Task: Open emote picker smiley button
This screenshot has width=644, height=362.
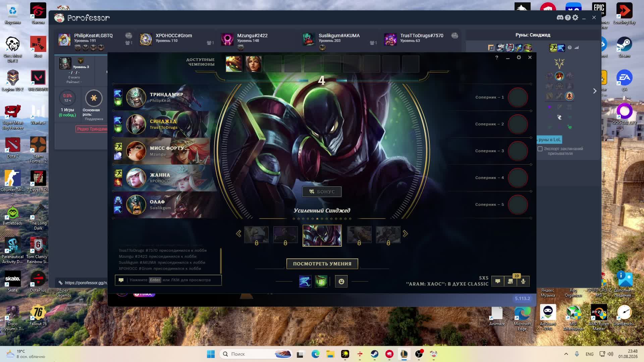Action: coord(341,282)
